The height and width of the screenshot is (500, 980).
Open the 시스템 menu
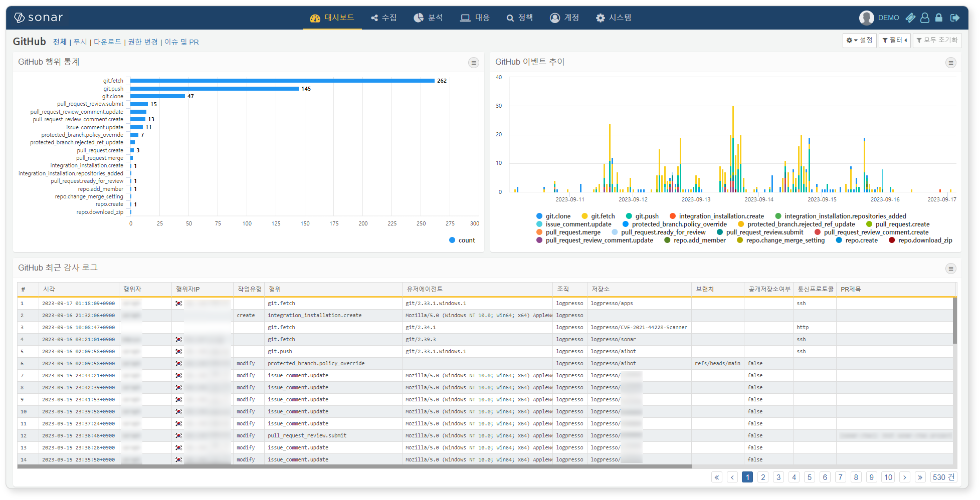tap(613, 18)
